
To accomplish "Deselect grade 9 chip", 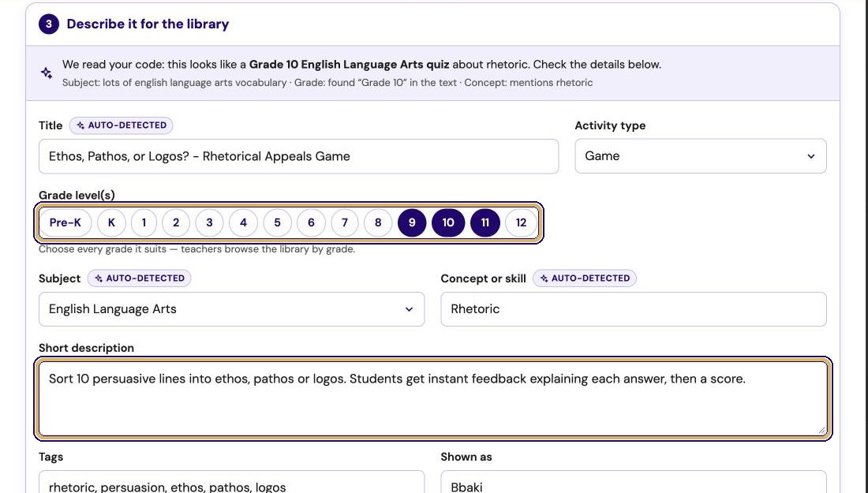I will click(412, 222).
